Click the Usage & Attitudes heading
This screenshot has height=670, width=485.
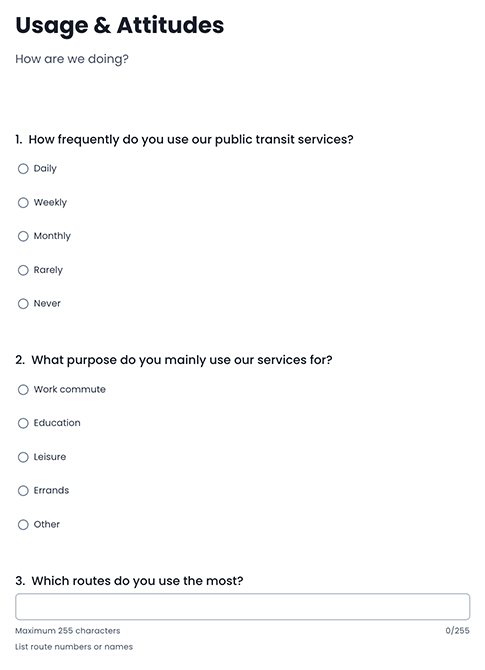[120, 26]
